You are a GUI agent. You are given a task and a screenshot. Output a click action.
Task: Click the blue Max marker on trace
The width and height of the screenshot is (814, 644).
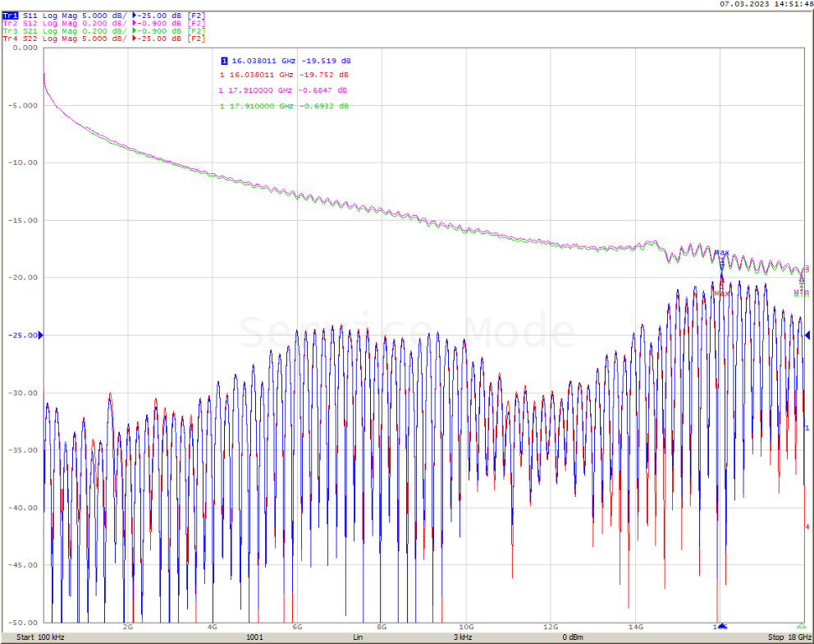tap(721, 253)
